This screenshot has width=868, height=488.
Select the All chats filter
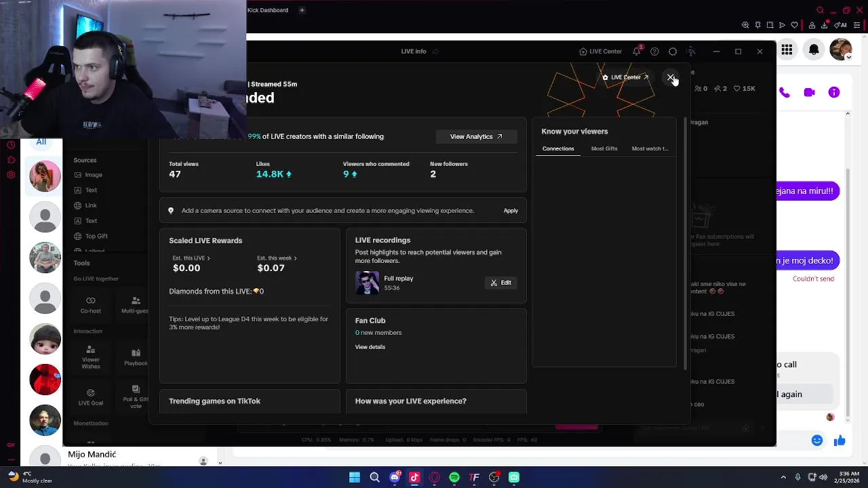[41, 142]
